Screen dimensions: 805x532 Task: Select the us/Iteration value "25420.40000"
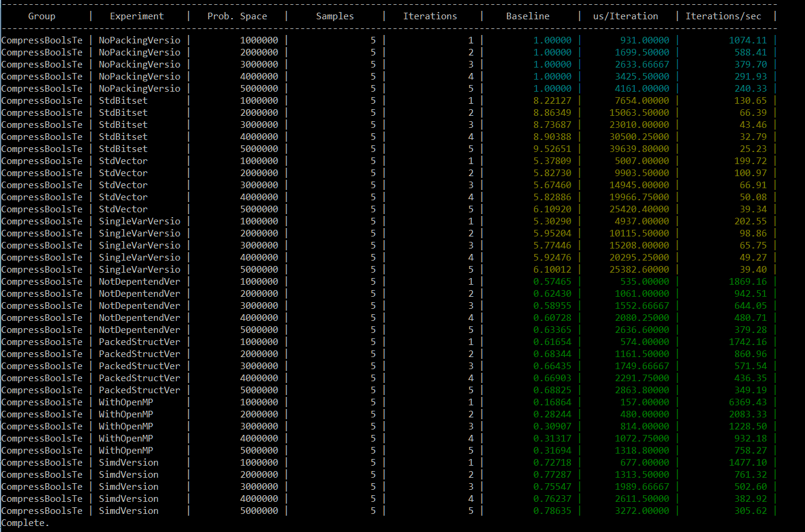(x=639, y=209)
